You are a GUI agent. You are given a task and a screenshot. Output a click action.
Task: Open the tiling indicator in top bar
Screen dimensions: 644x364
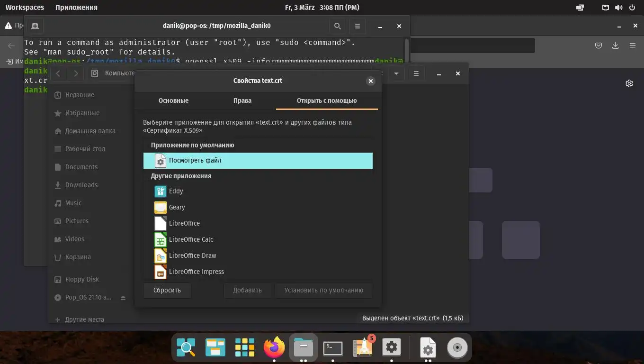580,8
